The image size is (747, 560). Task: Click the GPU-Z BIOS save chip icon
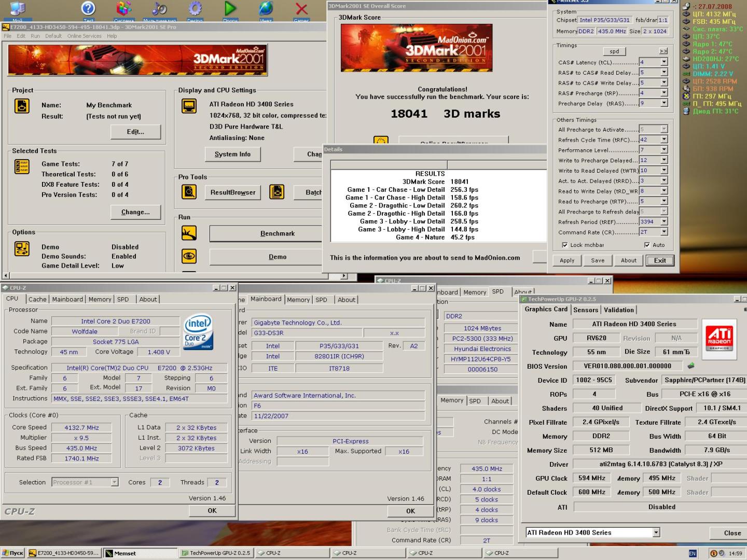click(690, 366)
